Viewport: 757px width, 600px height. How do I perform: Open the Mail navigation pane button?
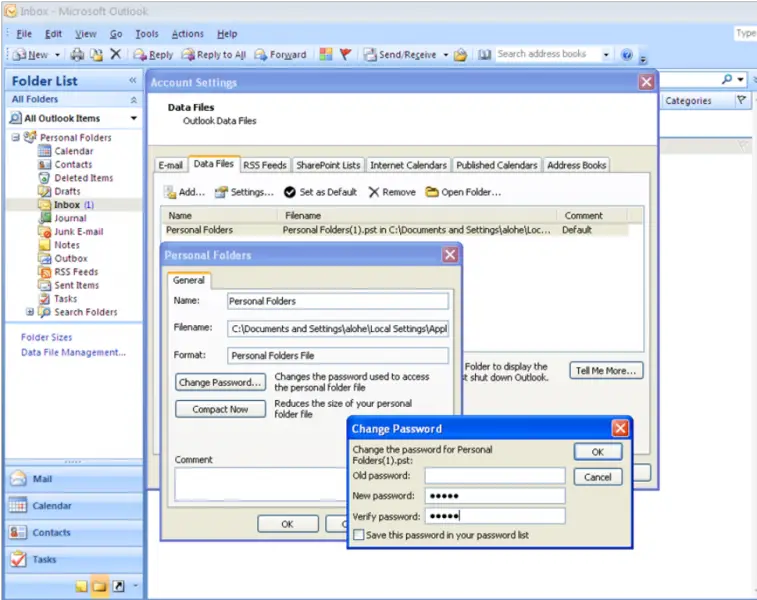click(74, 479)
